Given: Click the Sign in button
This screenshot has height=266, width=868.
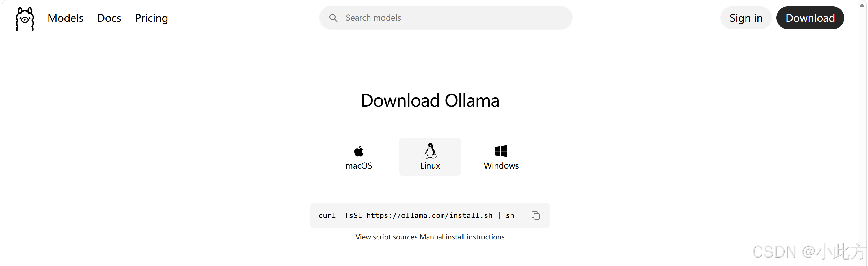Looking at the screenshot, I should pos(746,18).
